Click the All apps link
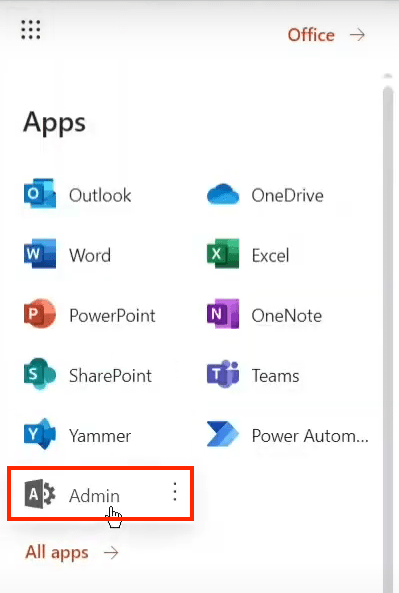This screenshot has width=399, height=593. click(x=57, y=552)
